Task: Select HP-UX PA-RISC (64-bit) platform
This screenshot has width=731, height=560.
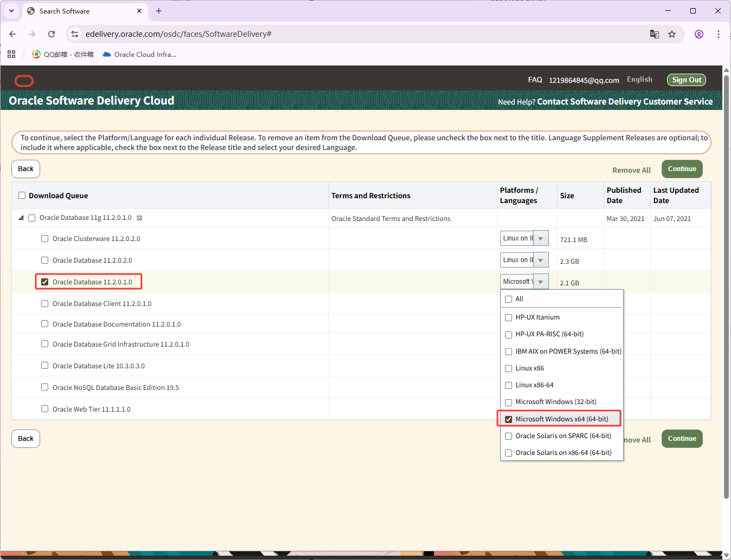Action: click(509, 334)
